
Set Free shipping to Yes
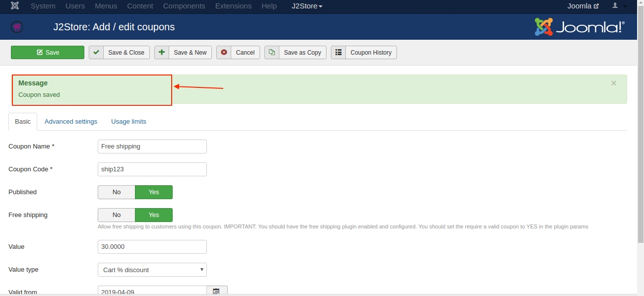[x=154, y=215]
